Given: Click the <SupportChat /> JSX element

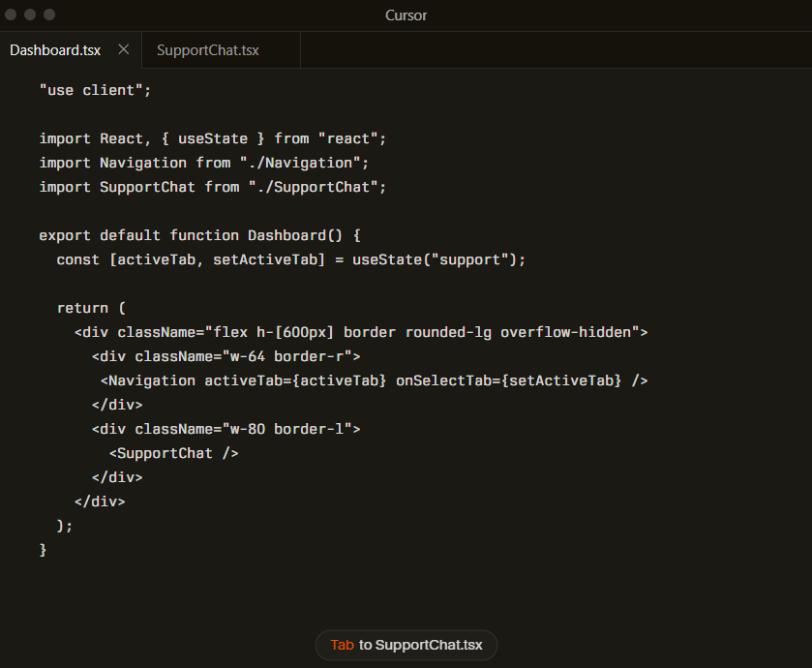Looking at the screenshot, I should 173,453.
